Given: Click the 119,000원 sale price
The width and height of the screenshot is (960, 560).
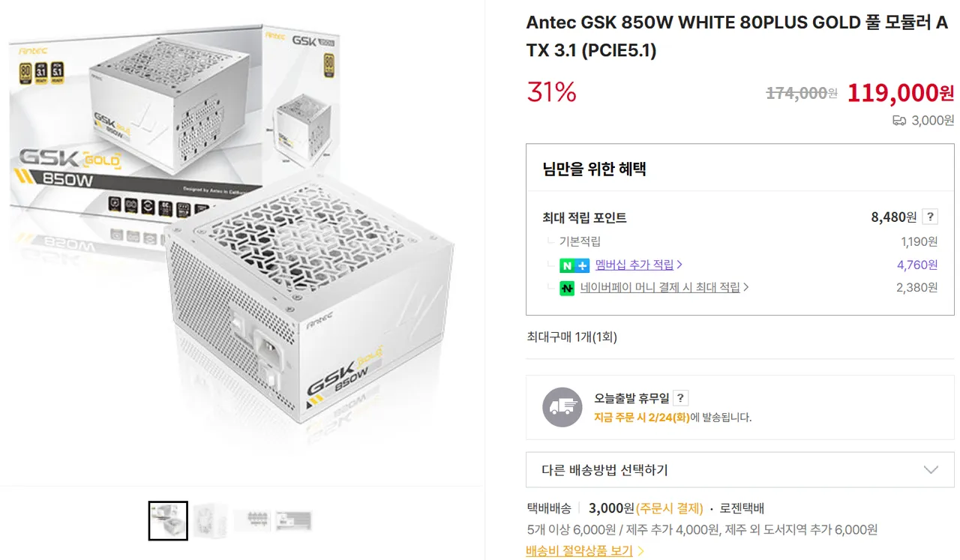Looking at the screenshot, I should 901,93.
